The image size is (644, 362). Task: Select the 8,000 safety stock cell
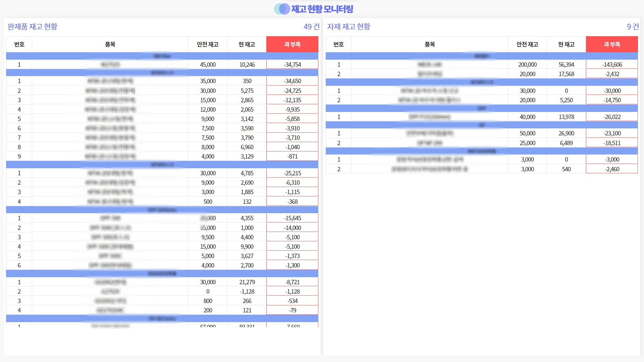click(208, 147)
